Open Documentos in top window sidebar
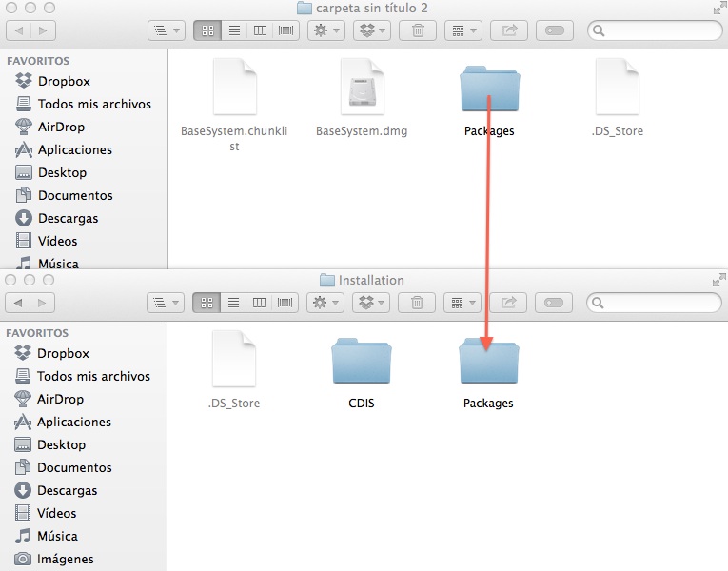Viewport: 728px width, 571px height. (x=64, y=195)
